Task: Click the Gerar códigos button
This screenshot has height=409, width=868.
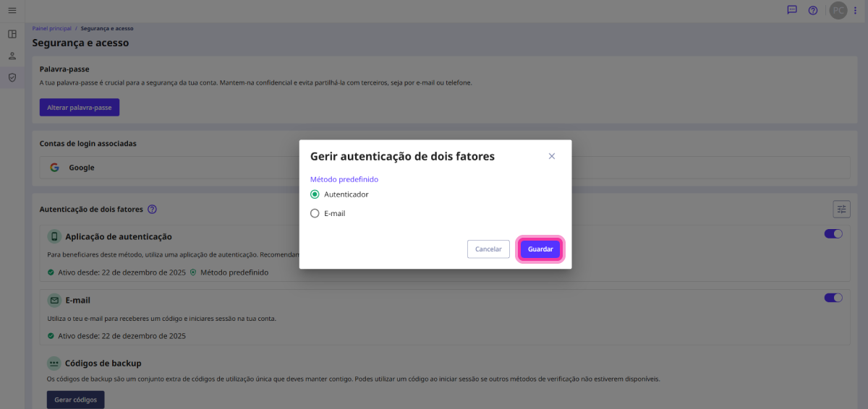Action: [76, 400]
